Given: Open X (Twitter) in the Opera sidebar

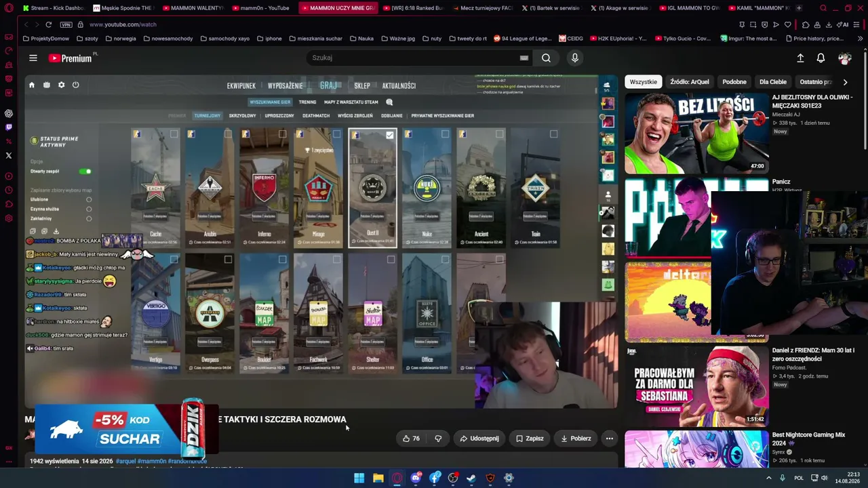Looking at the screenshot, I should 9,155.
